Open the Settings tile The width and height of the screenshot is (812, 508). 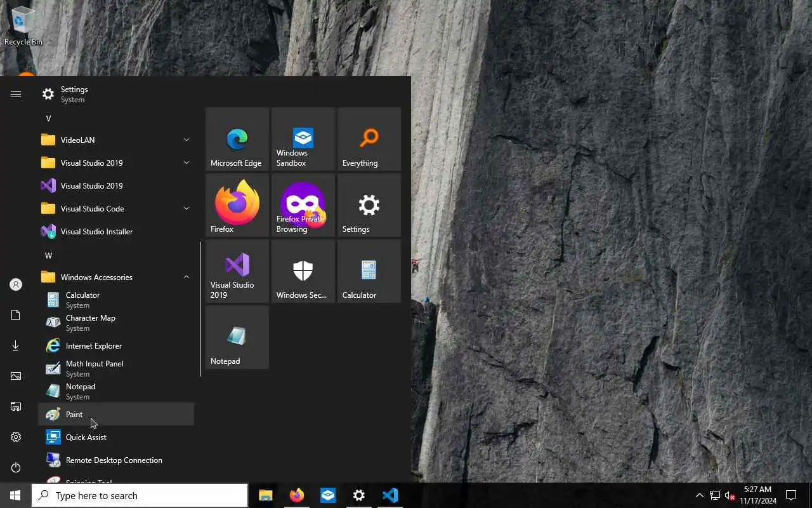click(369, 205)
